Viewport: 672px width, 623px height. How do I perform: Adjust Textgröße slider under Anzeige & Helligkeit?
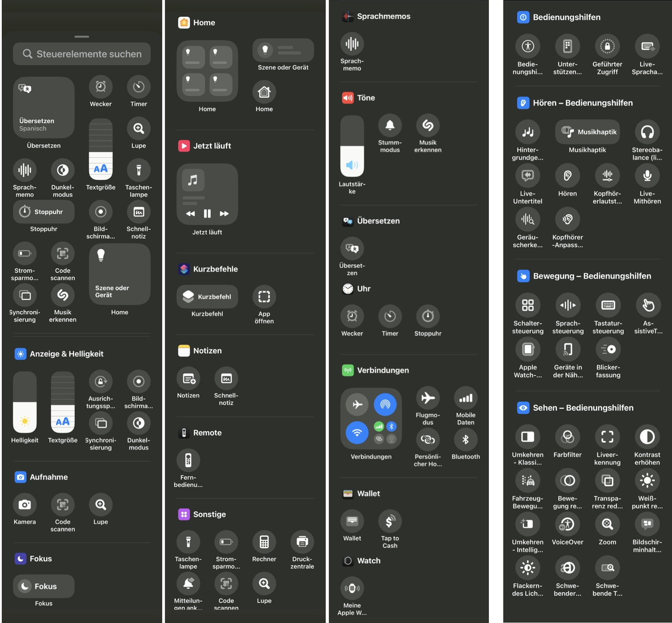pos(63,402)
